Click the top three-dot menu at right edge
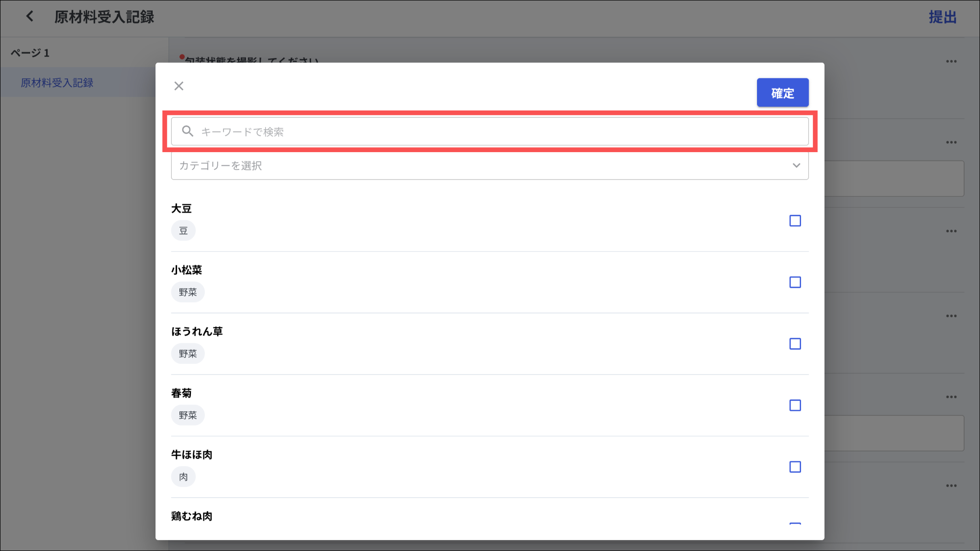 tap(951, 61)
